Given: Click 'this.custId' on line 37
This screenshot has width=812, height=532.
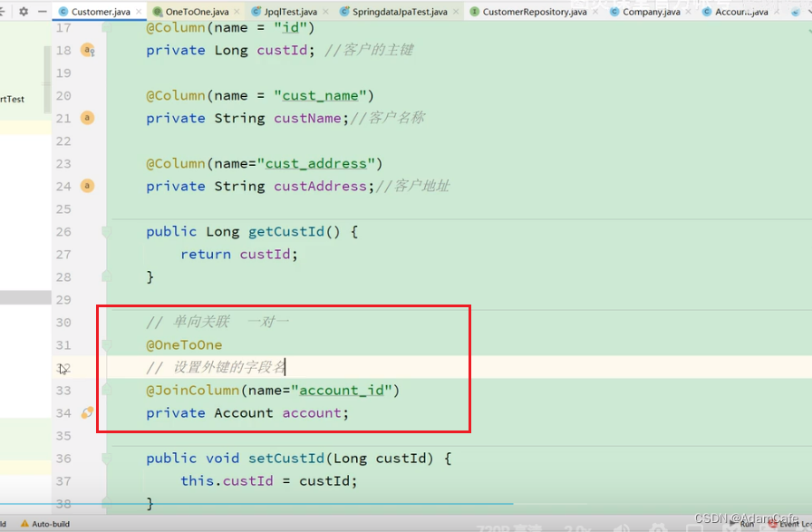Looking at the screenshot, I should 227,481.
